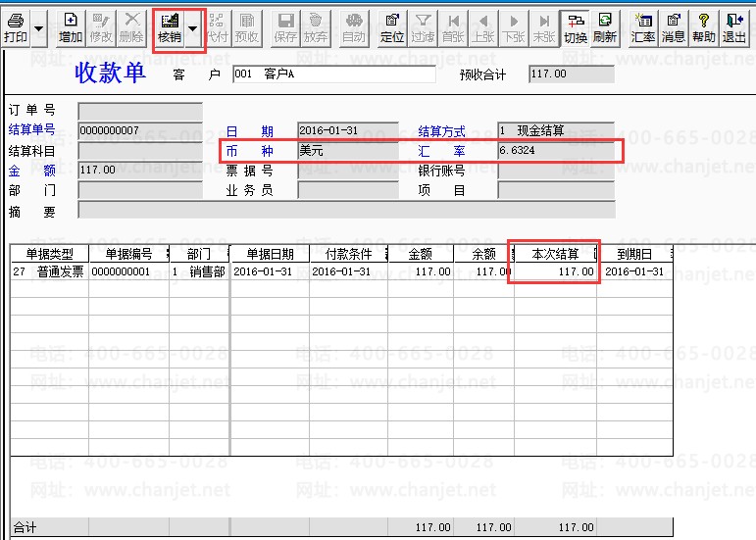
Task: Click the 余额 column header
Action: (x=483, y=254)
